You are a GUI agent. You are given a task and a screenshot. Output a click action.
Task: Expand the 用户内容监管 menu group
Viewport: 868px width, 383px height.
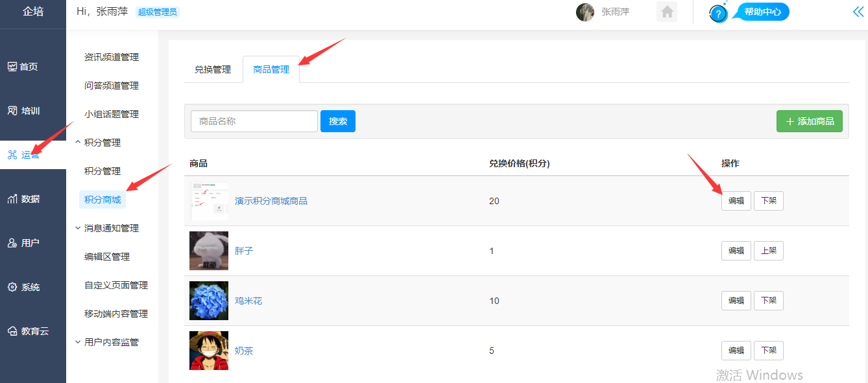111,342
